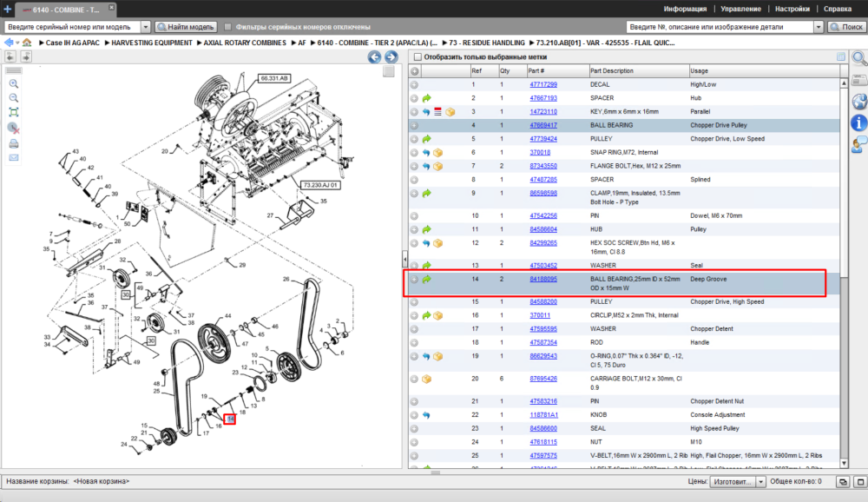Click the package icon on SNAP RING row 6

pyautogui.click(x=437, y=152)
